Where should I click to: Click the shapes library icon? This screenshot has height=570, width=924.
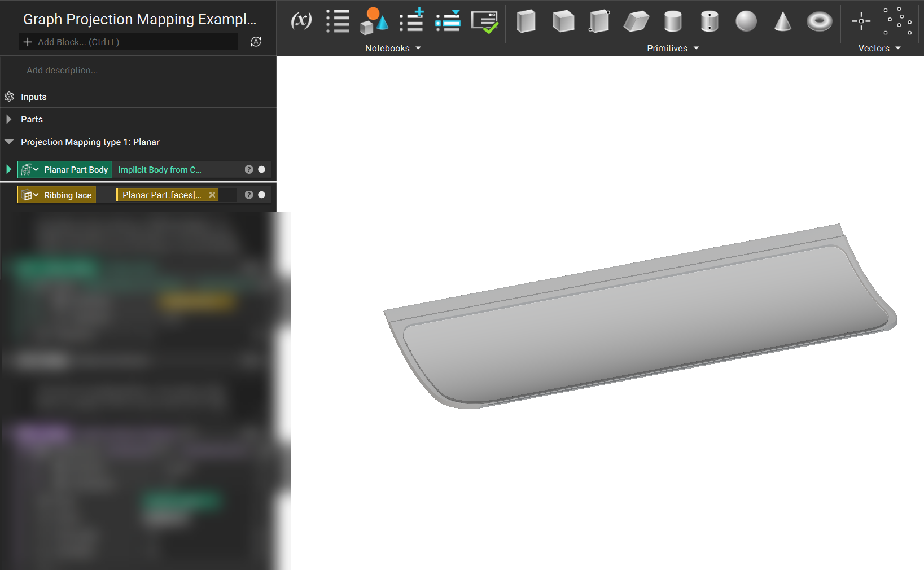pos(374,21)
